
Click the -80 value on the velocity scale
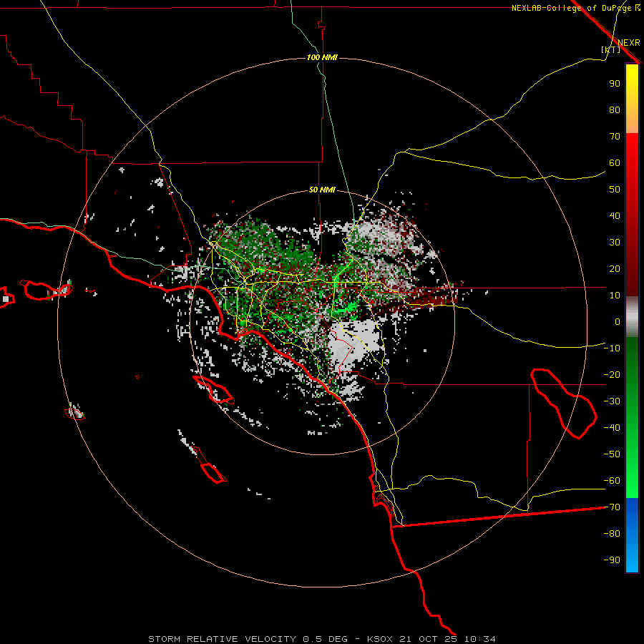(612, 534)
